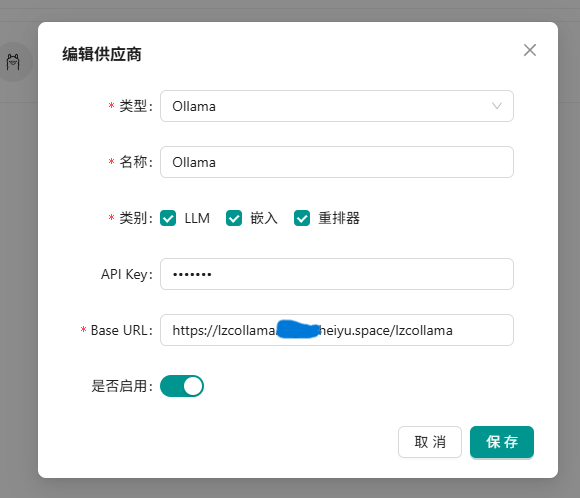
Task: Uncheck the LLM checkbox
Action: pyautogui.click(x=168, y=218)
